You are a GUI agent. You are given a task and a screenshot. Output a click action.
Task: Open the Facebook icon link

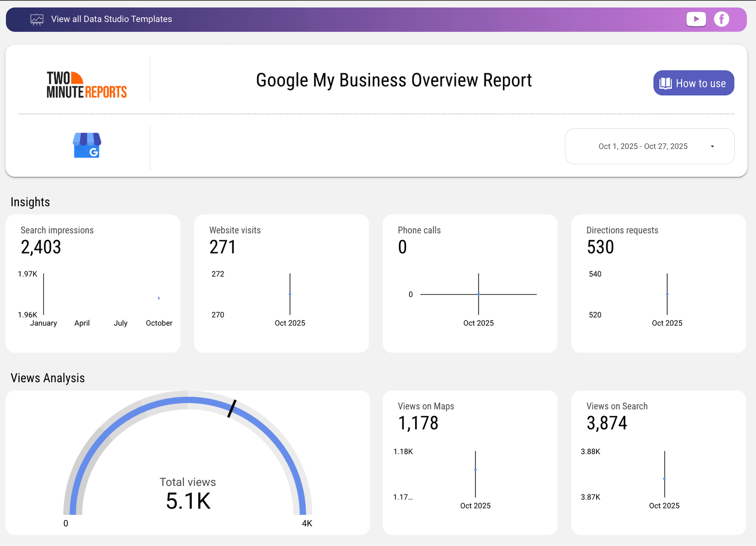(x=722, y=19)
